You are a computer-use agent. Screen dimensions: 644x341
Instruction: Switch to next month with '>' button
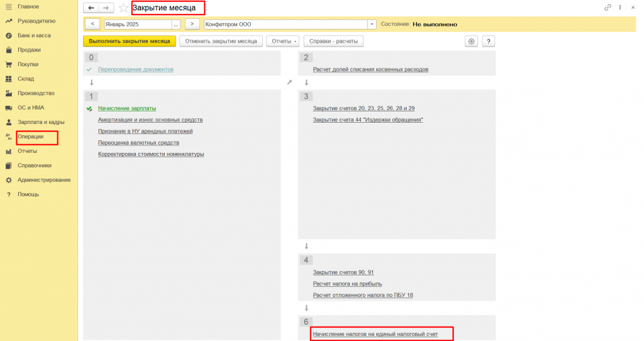192,25
